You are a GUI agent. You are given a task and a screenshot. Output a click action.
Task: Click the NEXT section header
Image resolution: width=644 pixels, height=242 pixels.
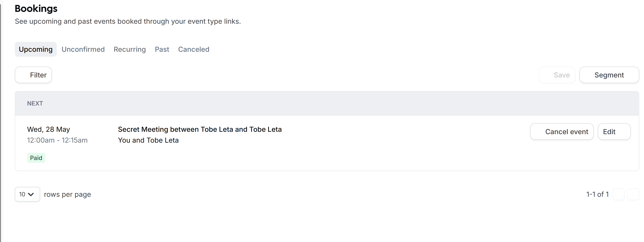coord(35,104)
